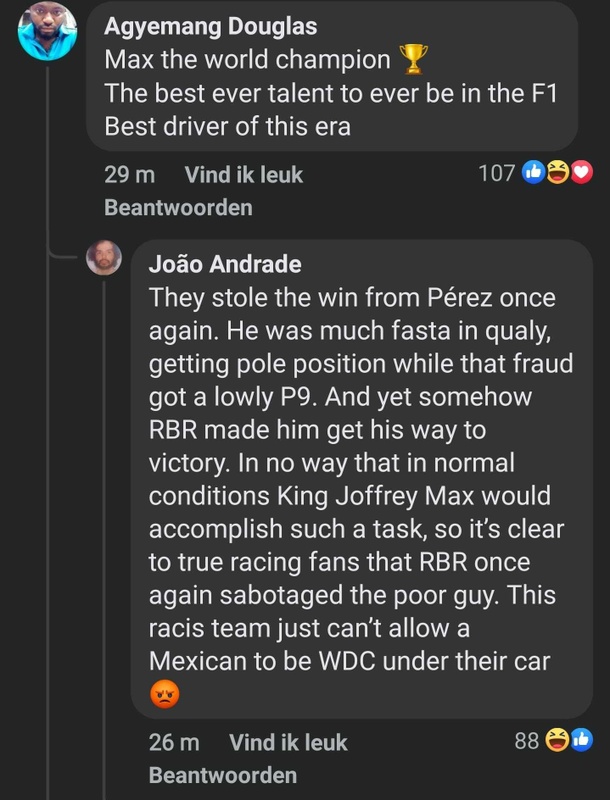
Task: Like João Andrade's reply via 'Vind ik leuk'
Action: pyautogui.click(x=288, y=742)
